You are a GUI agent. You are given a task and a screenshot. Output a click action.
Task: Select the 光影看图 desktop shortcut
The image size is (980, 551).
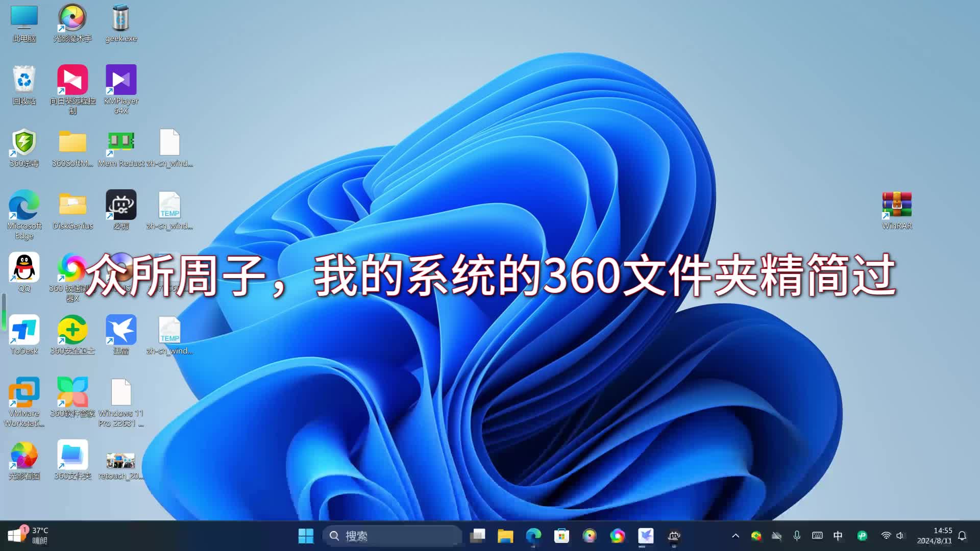pos(24,461)
